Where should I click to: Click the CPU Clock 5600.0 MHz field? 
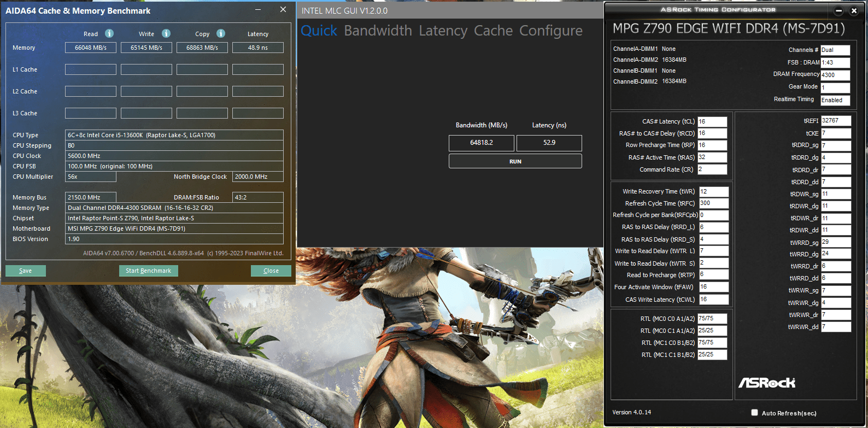174,156
